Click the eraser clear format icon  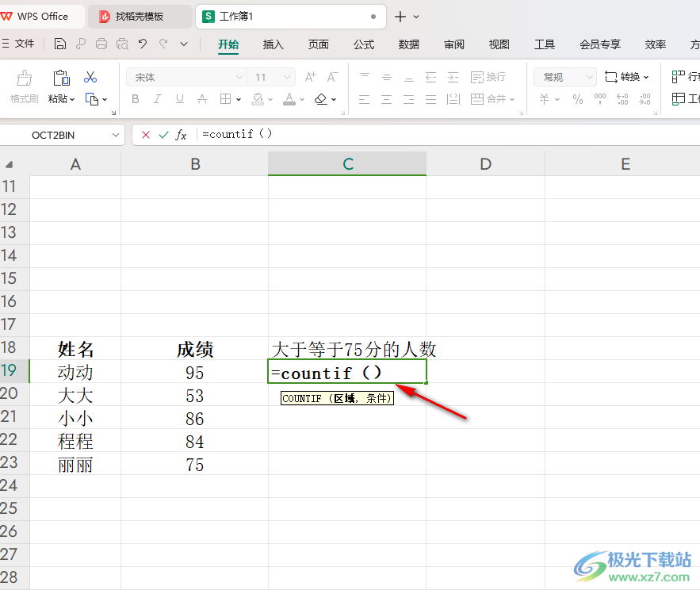tap(320, 99)
